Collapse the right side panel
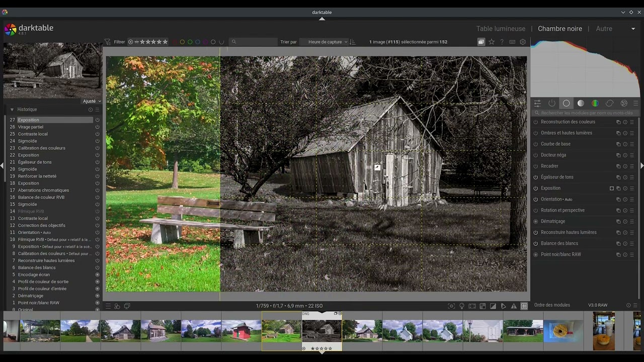 pos(642,165)
